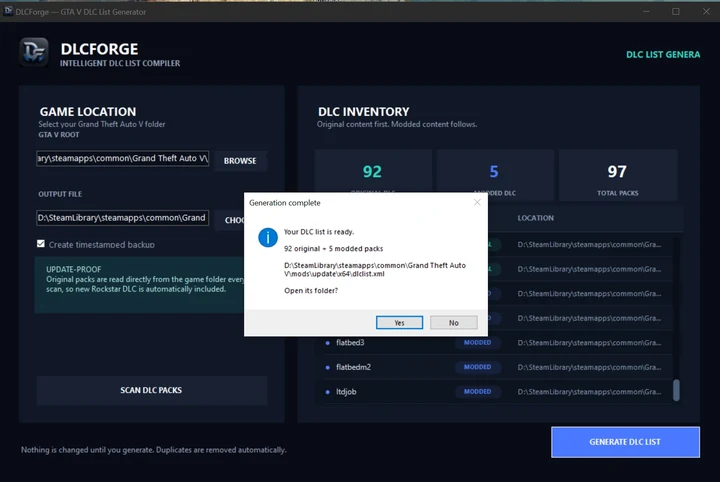
Task: Click Yes to open the folder
Action: click(399, 323)
